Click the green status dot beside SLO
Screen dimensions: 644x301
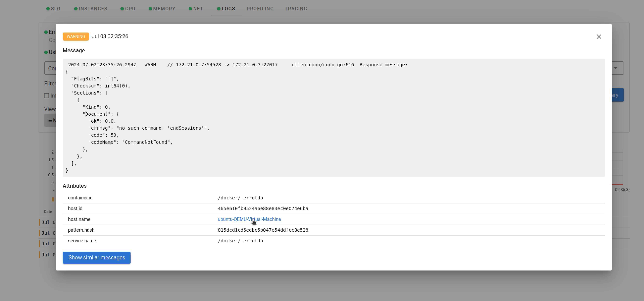(48, 9)
